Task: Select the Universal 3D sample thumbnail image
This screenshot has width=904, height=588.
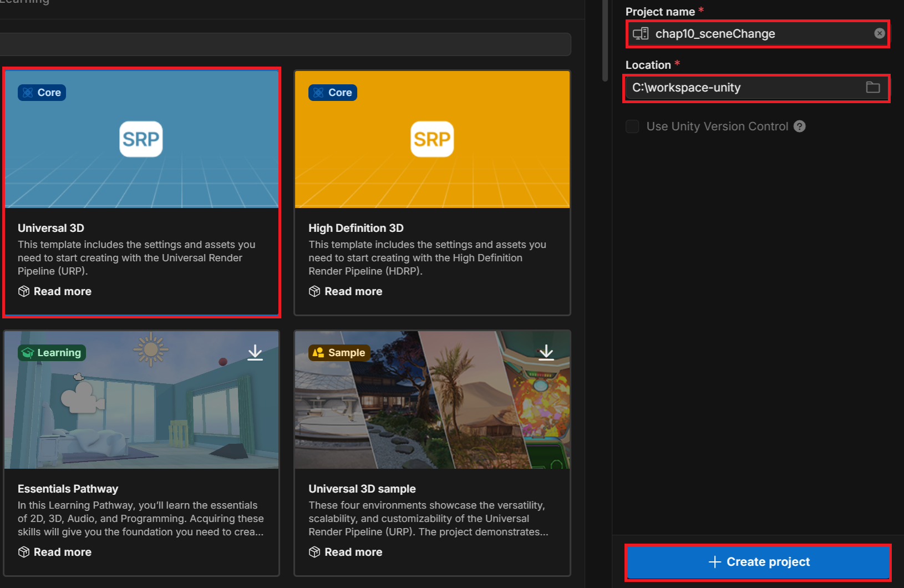Action: [x=432, y=400]
